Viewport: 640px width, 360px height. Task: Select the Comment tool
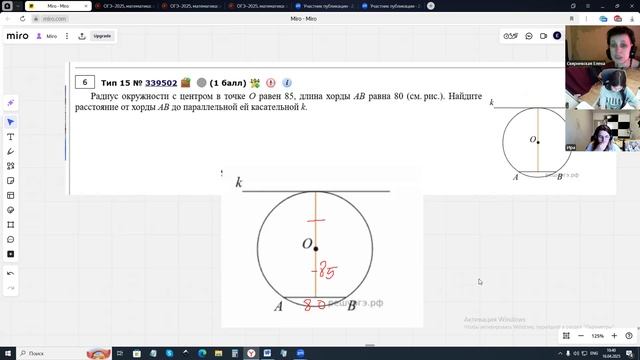(11, 240)
